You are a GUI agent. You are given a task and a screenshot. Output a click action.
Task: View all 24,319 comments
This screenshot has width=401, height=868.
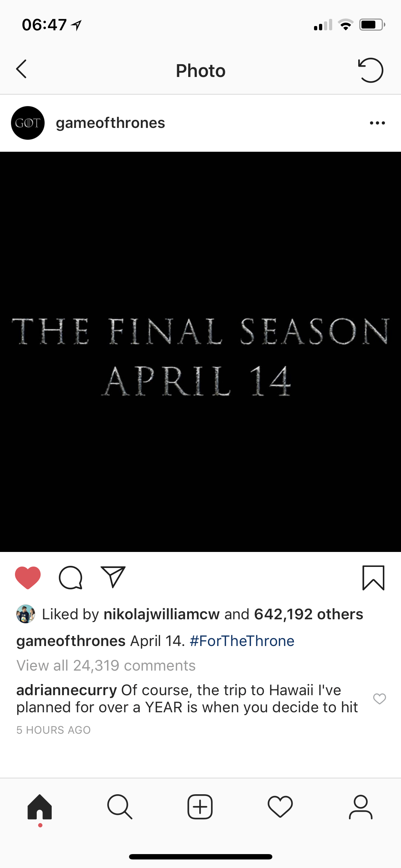pyautogui.click(x=106, y=666)
